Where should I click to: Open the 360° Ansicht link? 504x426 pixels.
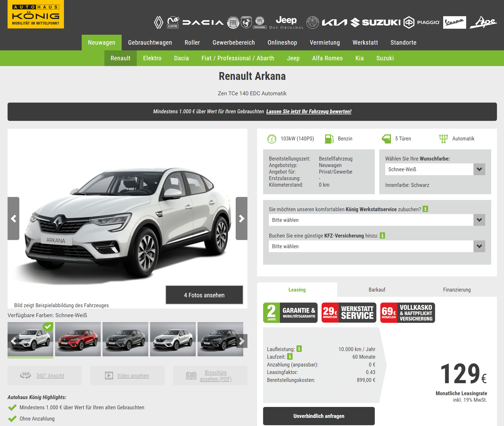(45, 375)
